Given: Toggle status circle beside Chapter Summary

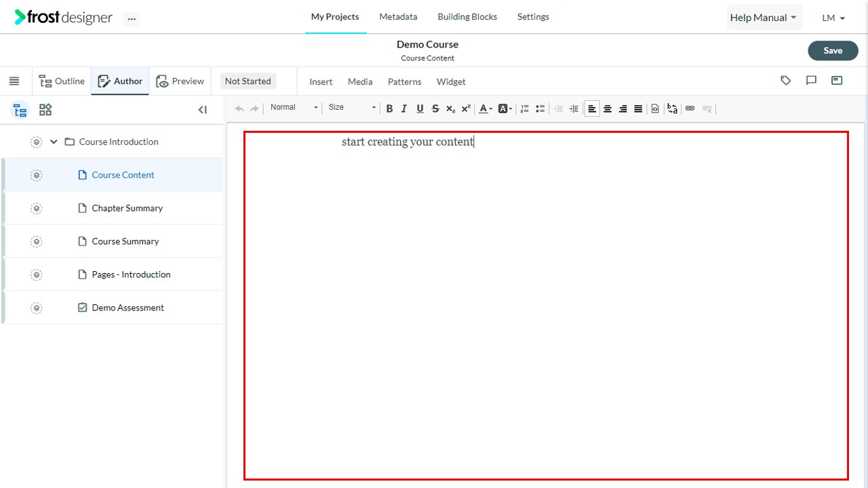Looking at the screenshot, I should pyautogui.click(x=37, y=208).
